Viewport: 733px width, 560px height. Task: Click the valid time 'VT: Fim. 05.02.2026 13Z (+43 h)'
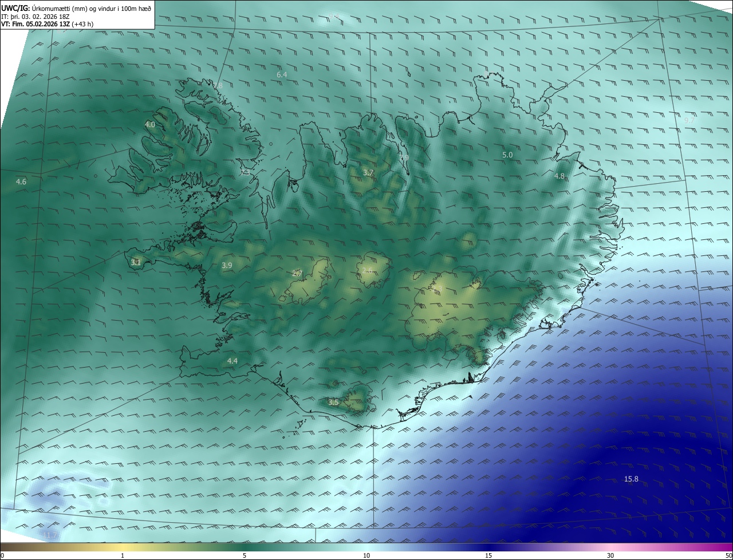coord(48,25)
